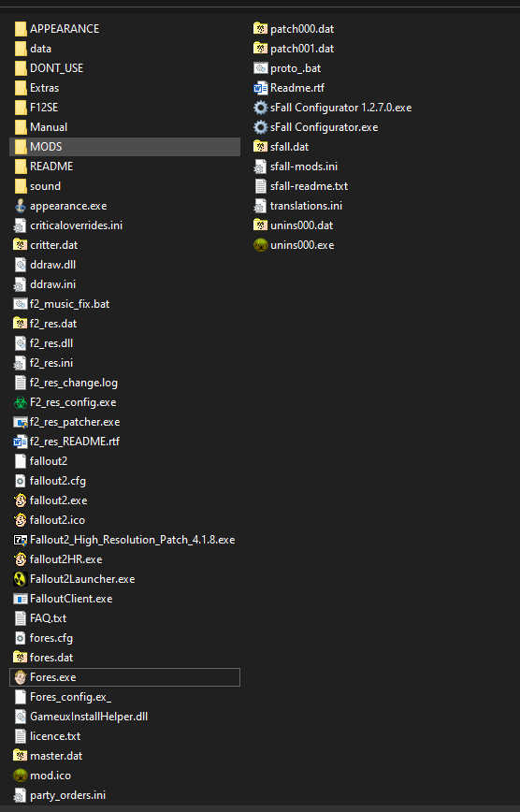Click the MODS folder icon
520x812 pixels.
pyautogui.click(x=21, y=147)
